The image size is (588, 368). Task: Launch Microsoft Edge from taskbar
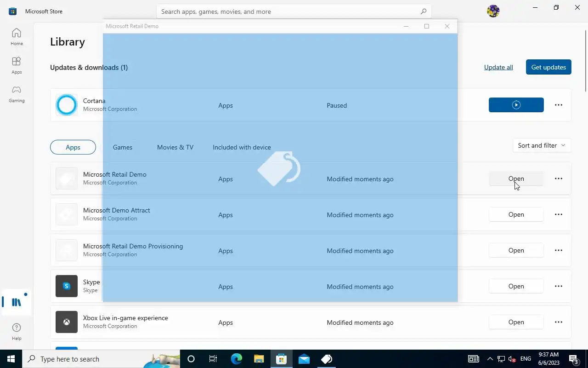tap(236, 359)
